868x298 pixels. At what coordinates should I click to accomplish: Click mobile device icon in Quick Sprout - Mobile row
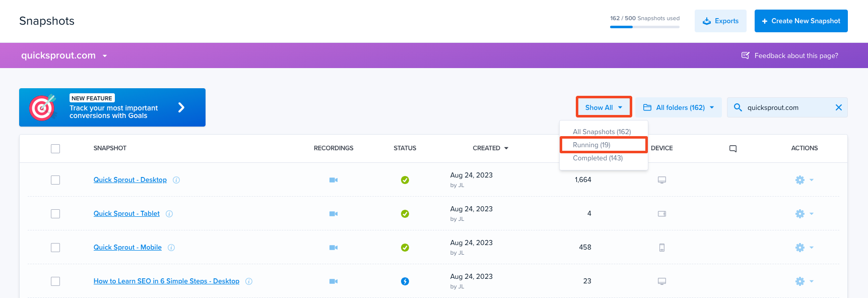662,248
